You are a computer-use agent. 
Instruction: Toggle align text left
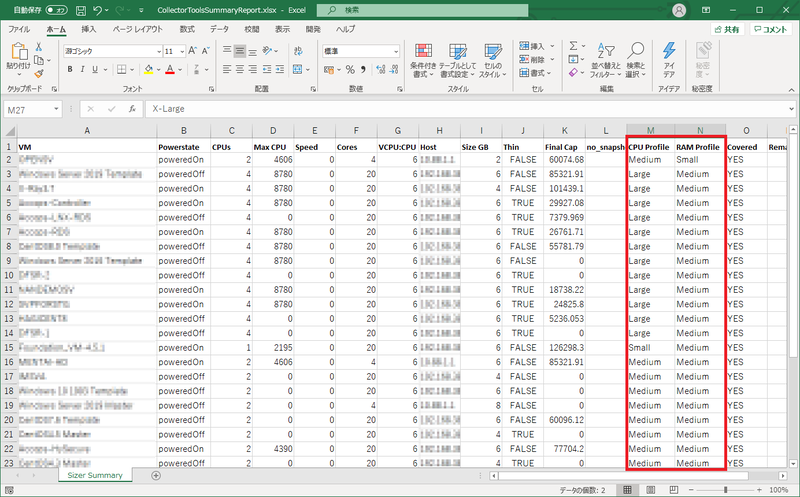pyautogui.click(x=227, y=69)
